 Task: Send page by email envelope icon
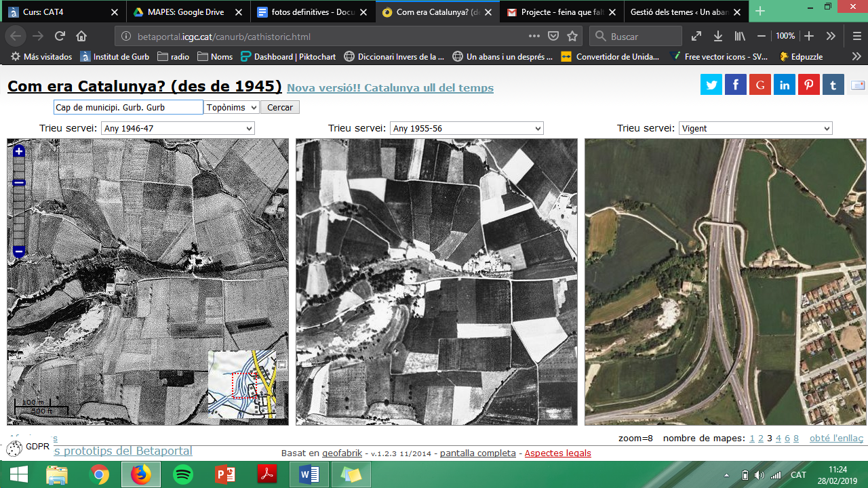[858, 85]
